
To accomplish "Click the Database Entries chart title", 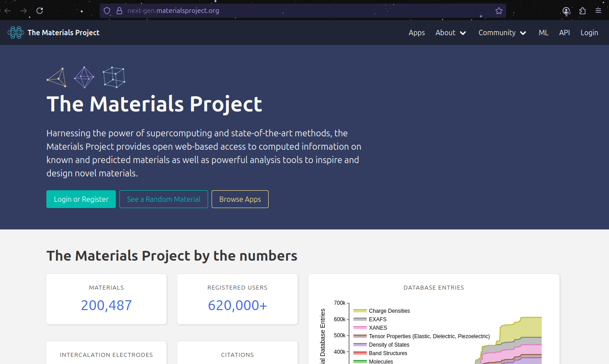I will tap(434, 288).
